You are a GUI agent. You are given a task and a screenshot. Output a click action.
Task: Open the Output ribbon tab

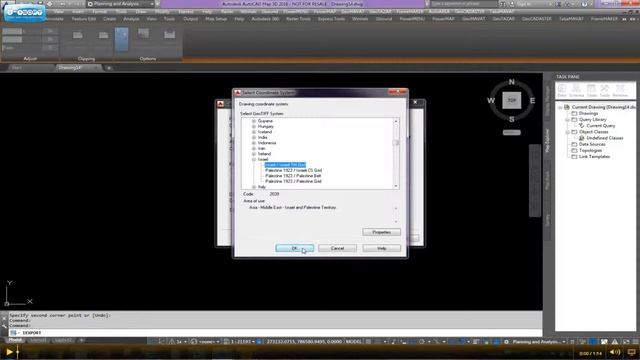click(190, 19)
